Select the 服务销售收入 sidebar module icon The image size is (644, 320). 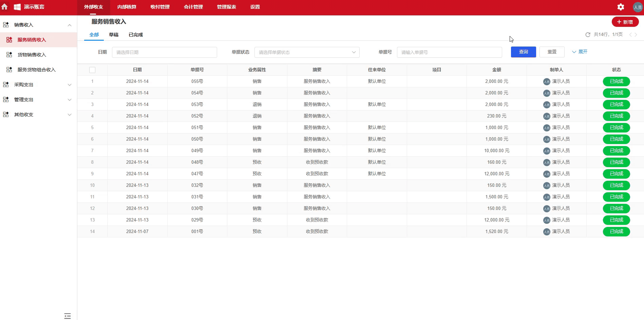pyautogui.click(x=9, y=39)
